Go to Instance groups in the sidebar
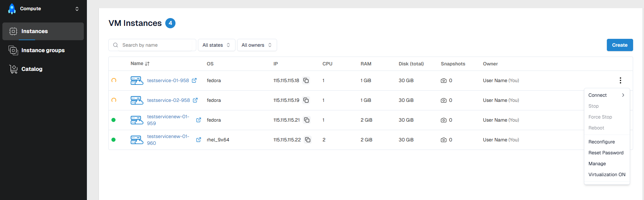The height and width of the screenshot is (200, 644). [x=43, y=50]
